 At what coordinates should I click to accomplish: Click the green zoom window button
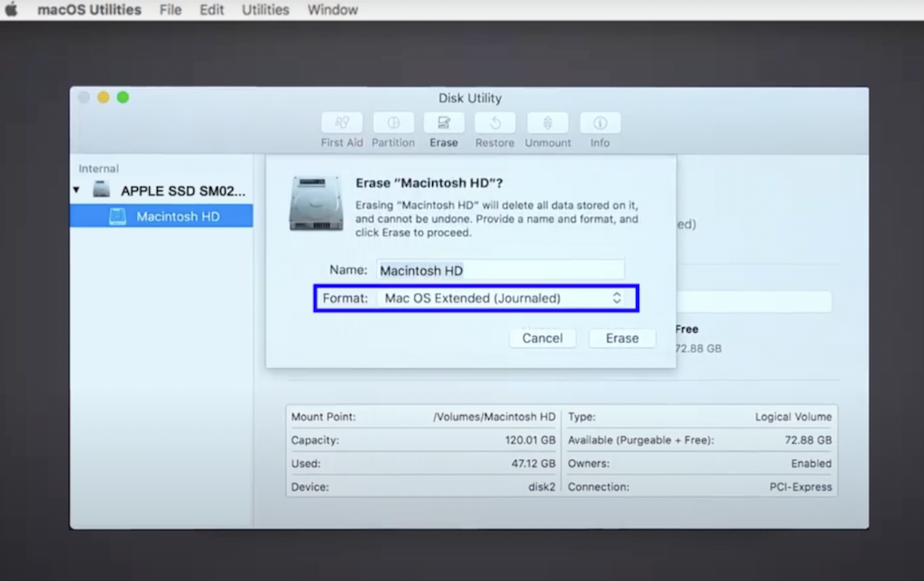point(123,97)
